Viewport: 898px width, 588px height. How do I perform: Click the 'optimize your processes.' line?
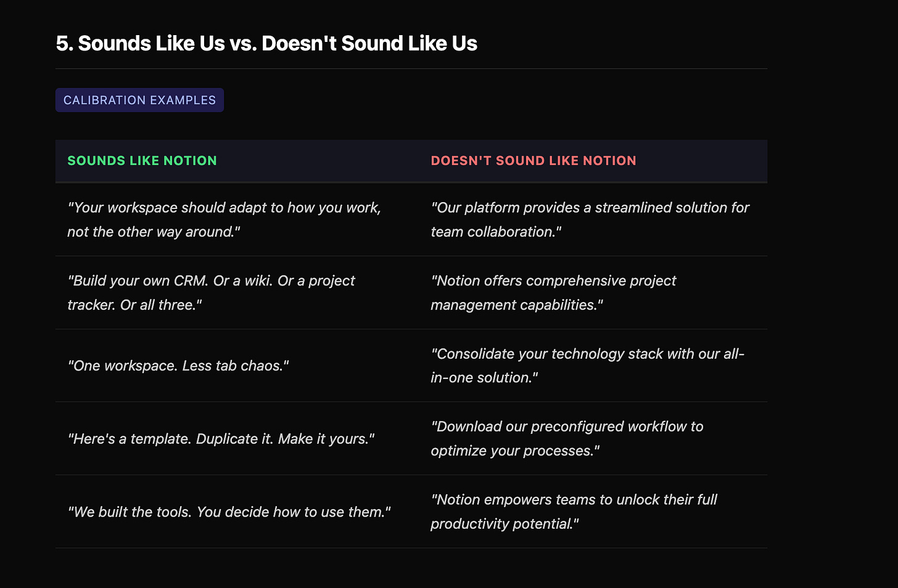click(515, 451)
